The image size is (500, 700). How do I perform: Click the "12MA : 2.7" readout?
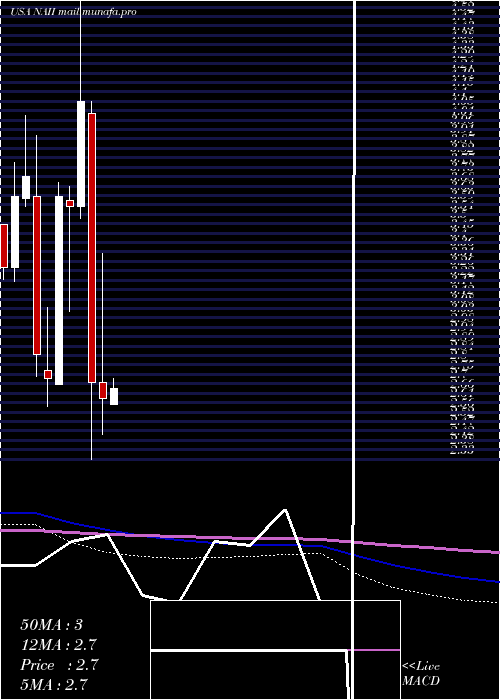click(58, 645)
